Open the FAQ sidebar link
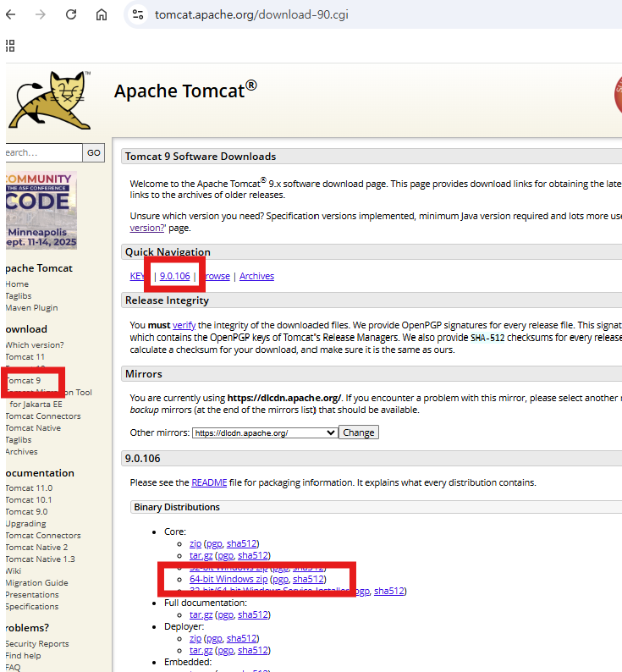Screen dimensions: 622x672 (x=13, y=667)
